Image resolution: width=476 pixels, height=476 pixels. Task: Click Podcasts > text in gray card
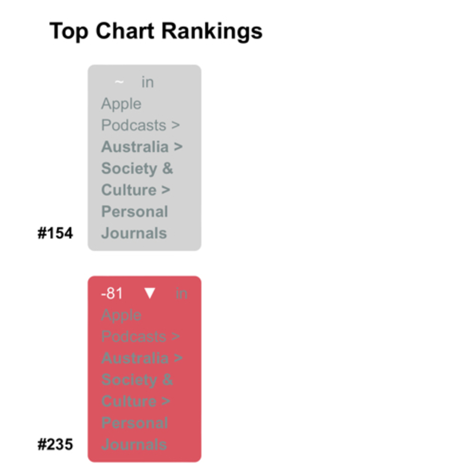(140, 125)
